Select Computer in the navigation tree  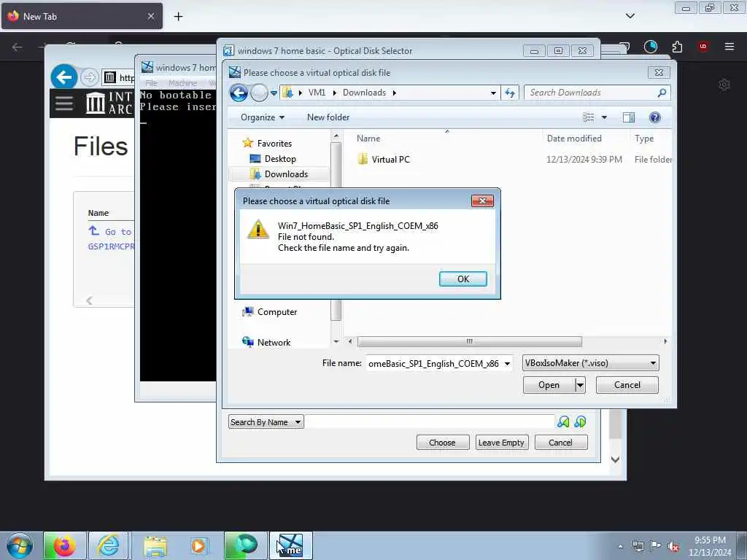276,312
